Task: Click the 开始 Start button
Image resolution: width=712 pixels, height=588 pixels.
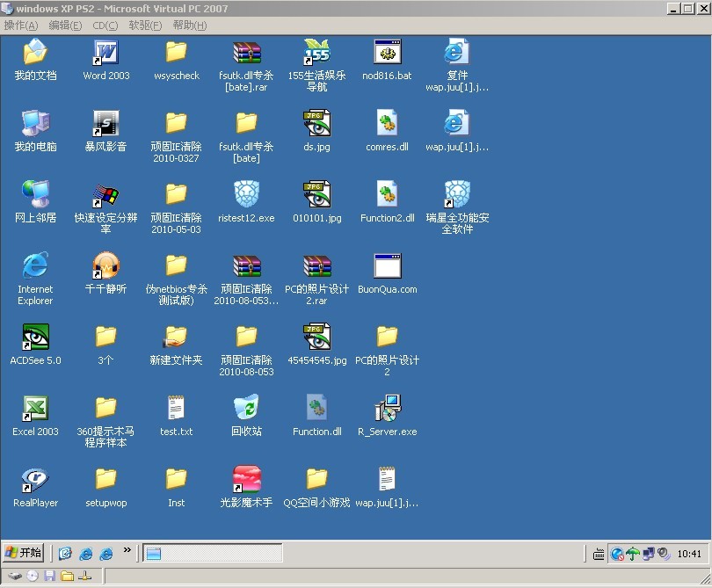Action: 24,553
